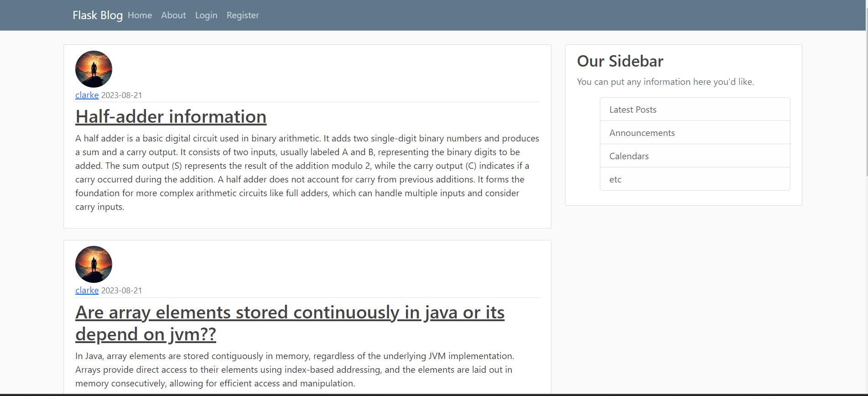The height and width of the screenshot is (396, 868).
Task: Select Announcements in sidebar
Action: click(695, 133)
